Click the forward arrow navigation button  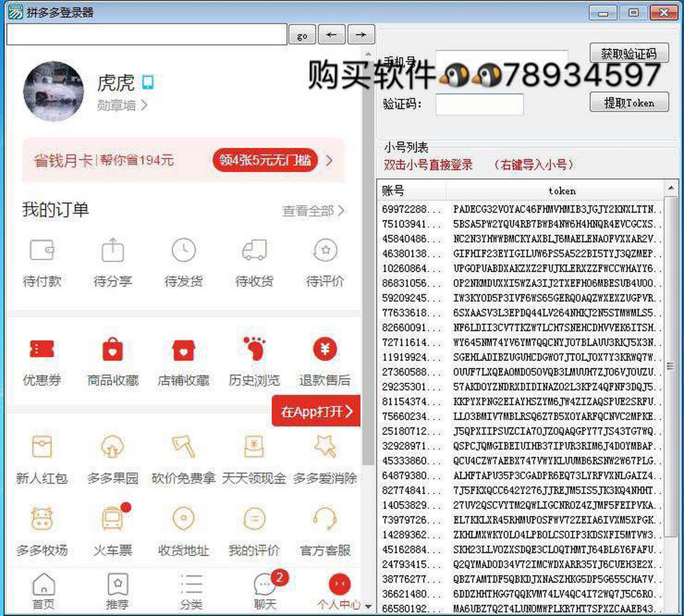click(x=361, y=35)
